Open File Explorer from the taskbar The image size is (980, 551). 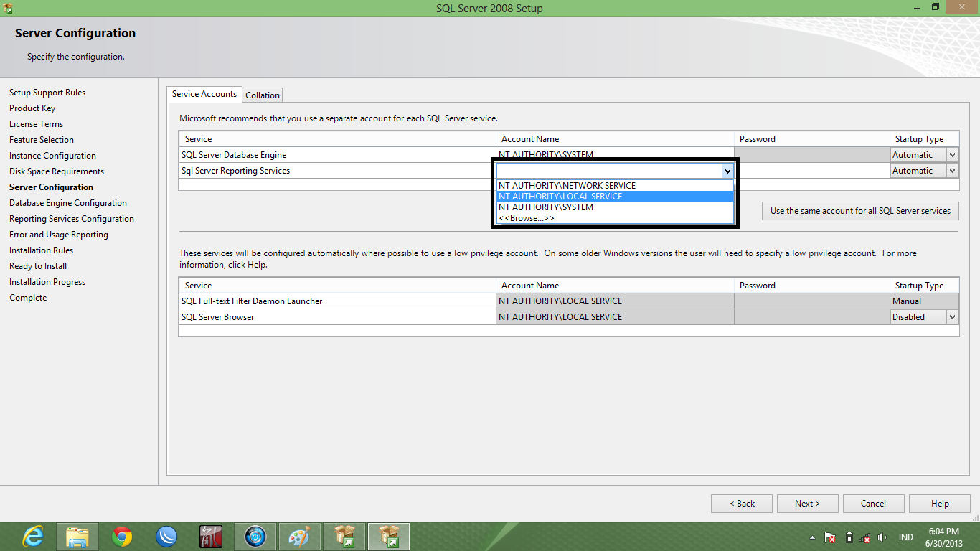click(77, 537)
